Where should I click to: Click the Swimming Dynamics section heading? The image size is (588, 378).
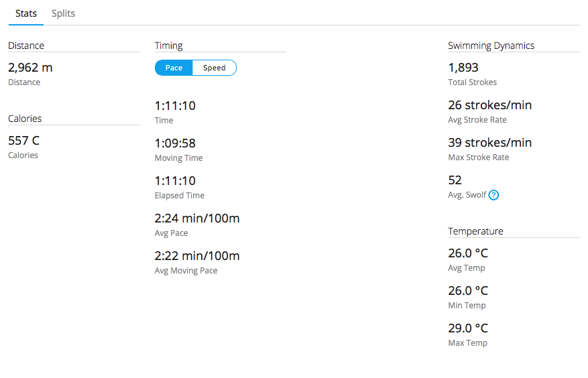(491, 46)
